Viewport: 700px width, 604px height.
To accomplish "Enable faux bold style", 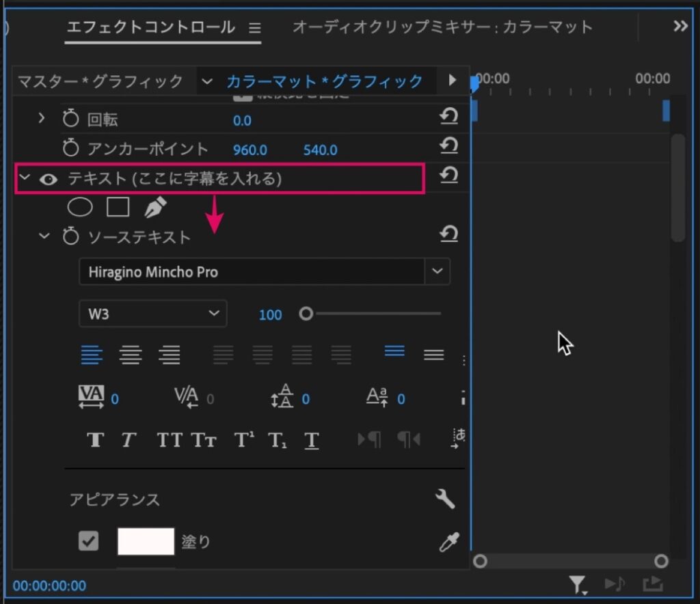I will point(96,440).
